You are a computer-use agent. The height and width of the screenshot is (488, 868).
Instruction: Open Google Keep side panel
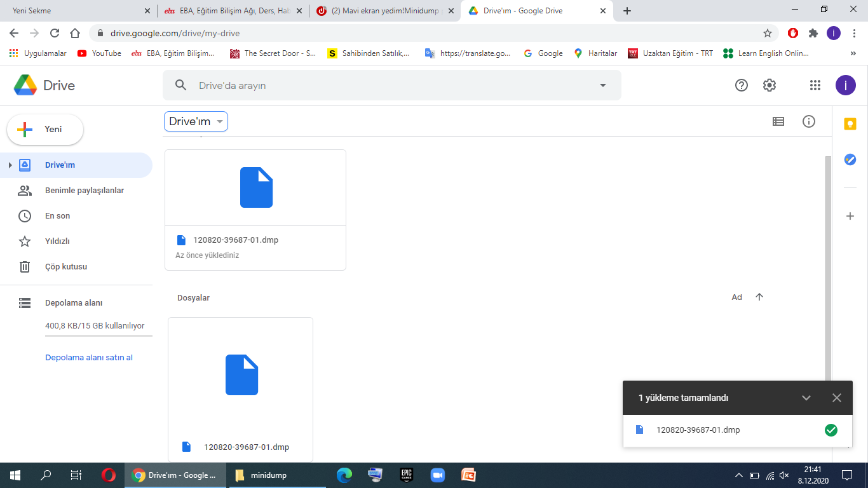[850, 124]
